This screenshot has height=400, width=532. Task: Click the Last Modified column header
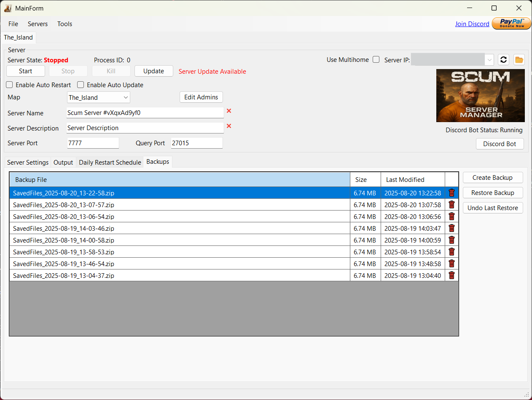(x=413, y=180)
